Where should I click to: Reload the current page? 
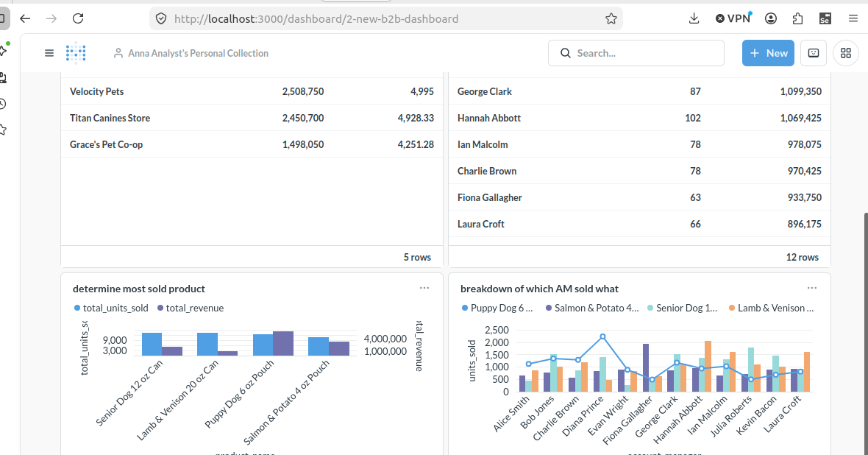(78, 19)
